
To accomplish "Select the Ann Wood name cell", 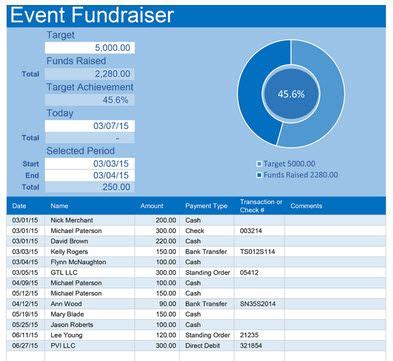I will (x=90, y=304).
